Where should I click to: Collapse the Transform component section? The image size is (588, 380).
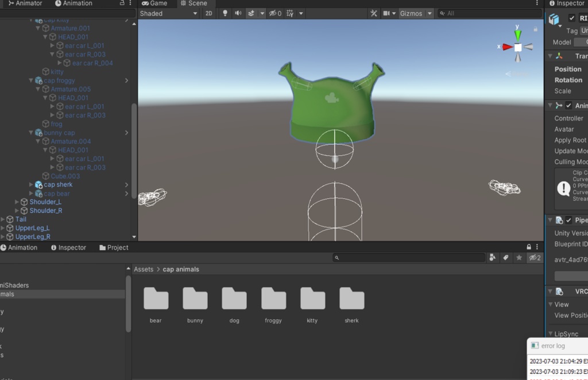click(550, 56)
